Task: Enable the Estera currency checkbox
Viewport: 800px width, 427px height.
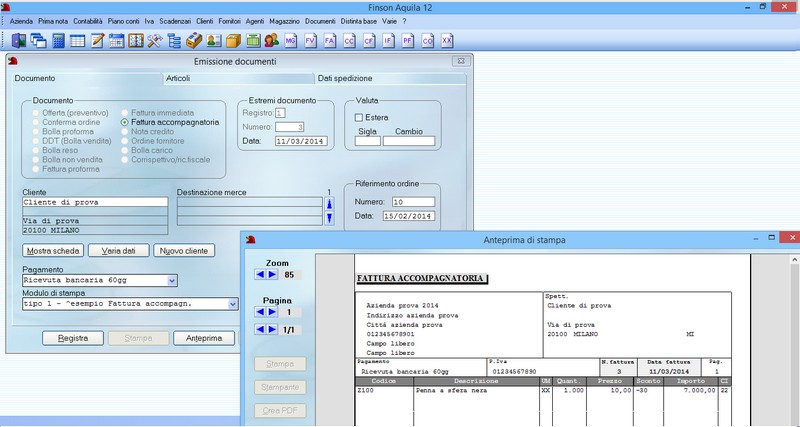Action: (359, 118)
